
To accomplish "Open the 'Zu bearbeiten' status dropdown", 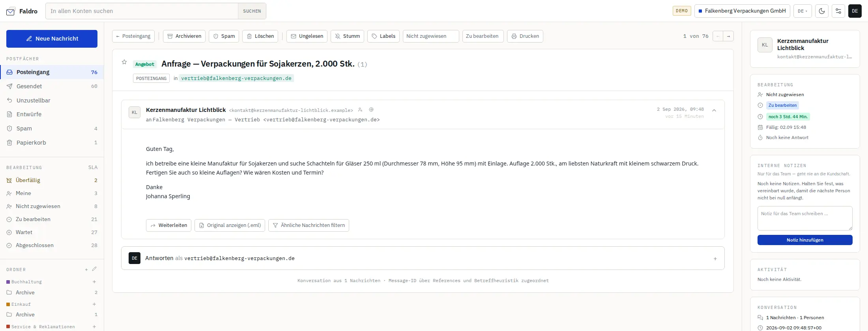I will 483,36.
